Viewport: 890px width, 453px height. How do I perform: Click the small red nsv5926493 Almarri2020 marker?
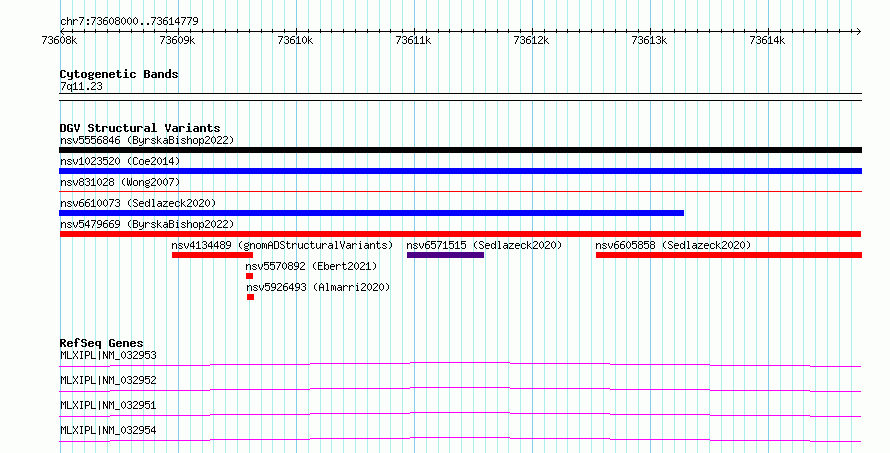coord(250,297)
